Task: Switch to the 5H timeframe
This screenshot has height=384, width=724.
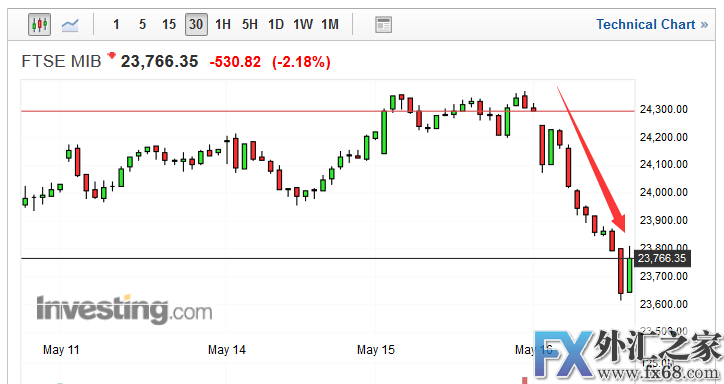Action: 250,24
